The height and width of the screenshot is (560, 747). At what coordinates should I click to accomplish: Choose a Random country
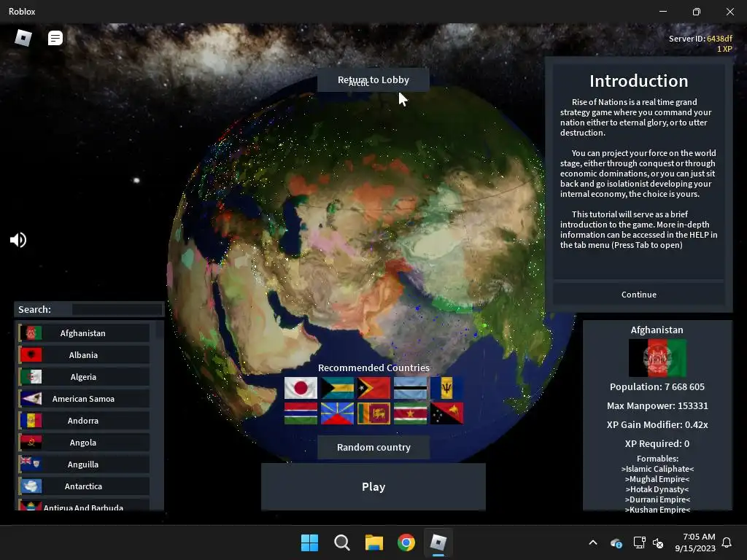coord(373,448)
